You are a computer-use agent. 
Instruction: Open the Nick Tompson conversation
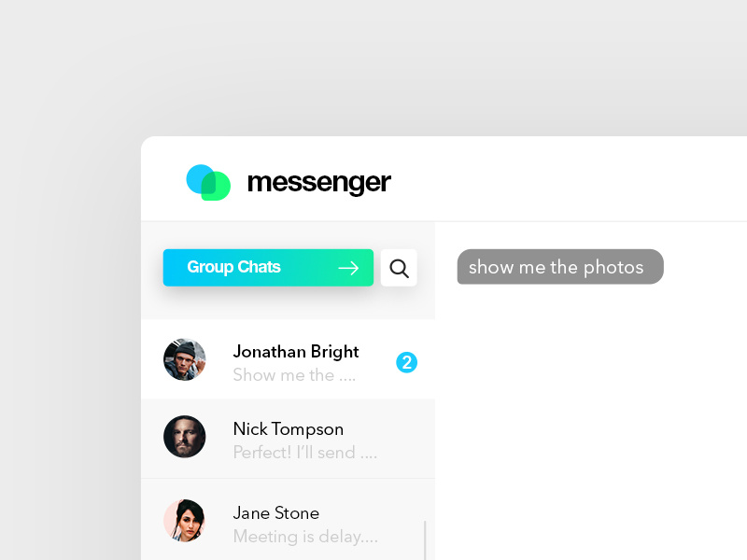point(289,439)
